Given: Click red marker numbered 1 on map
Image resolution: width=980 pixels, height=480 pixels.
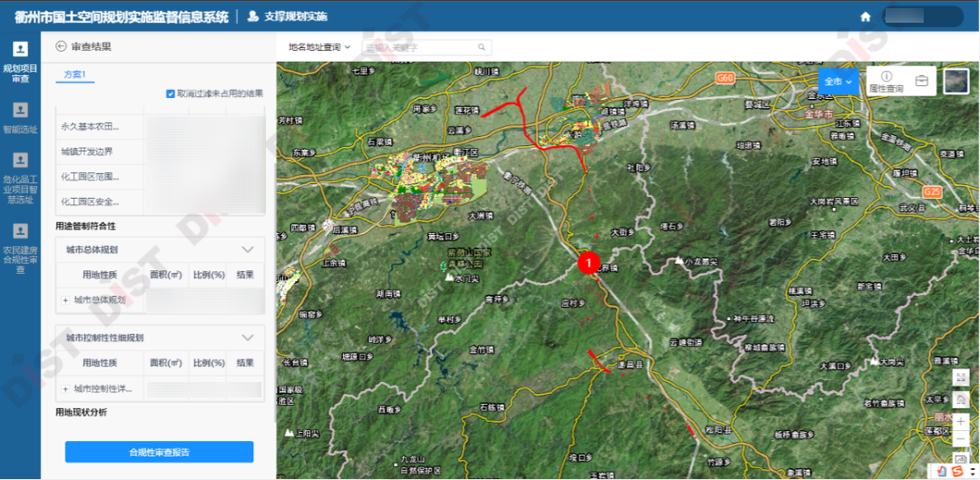Looking at the screenshot, I should pyautogui.click(x=588, y=262).
